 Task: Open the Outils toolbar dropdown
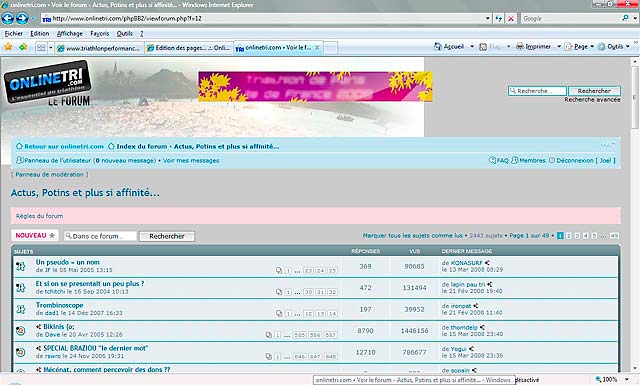614,47
